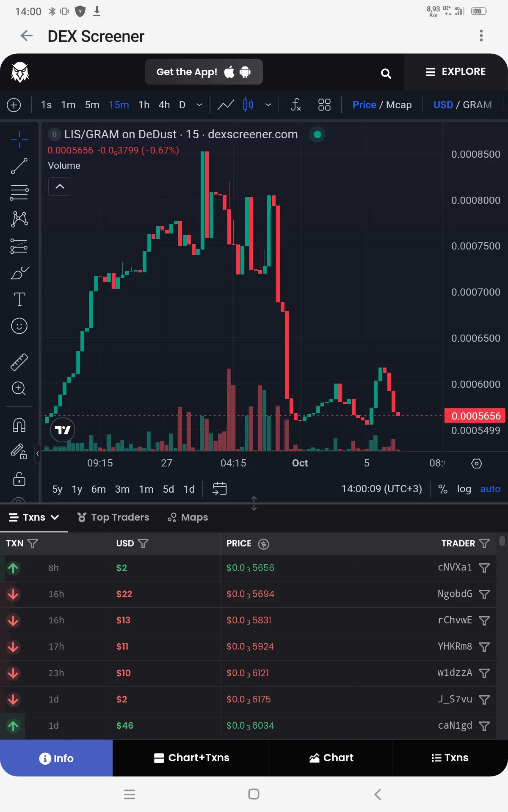This screenshot has width=508, height=812.
Task: Open the forecasting position tool
Action: pos(19,246)
